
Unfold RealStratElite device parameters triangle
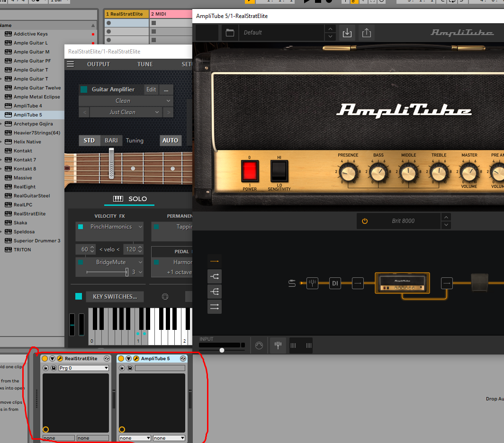[52, 358]
